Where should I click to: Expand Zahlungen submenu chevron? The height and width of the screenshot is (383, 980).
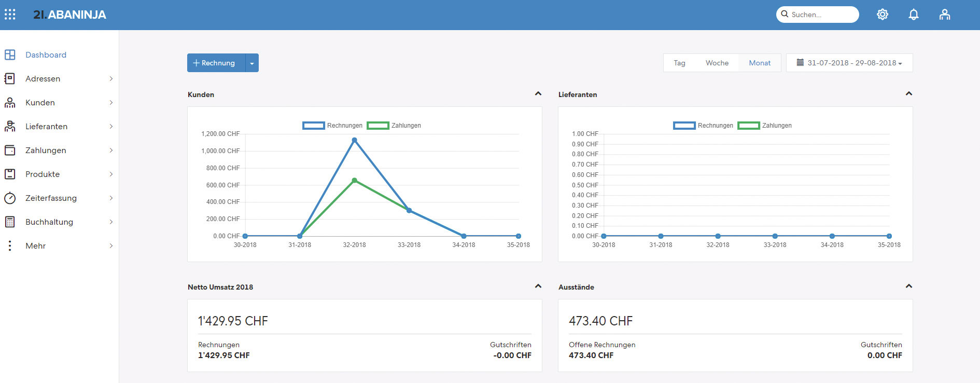[x=111, y=150]
